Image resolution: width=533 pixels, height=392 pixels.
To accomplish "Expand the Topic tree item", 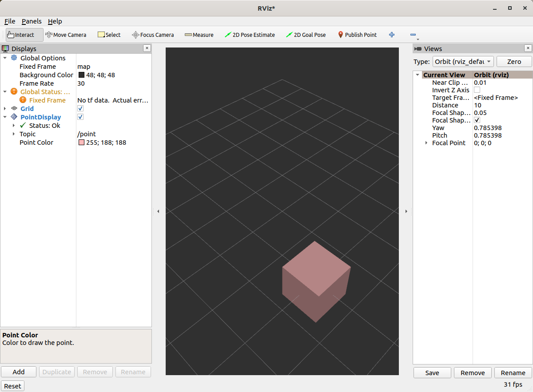I will click(x=14, y=134).
